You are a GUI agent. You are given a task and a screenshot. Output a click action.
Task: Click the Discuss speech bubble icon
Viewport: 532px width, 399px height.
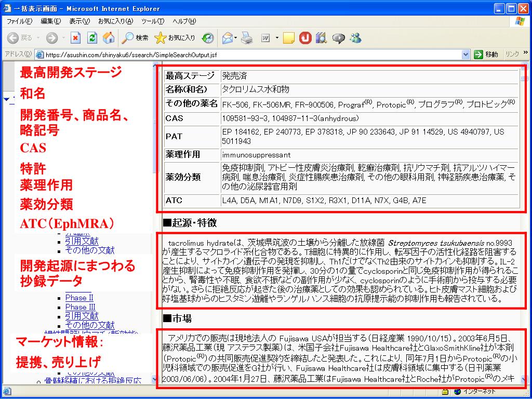click(x=338, y=38)
